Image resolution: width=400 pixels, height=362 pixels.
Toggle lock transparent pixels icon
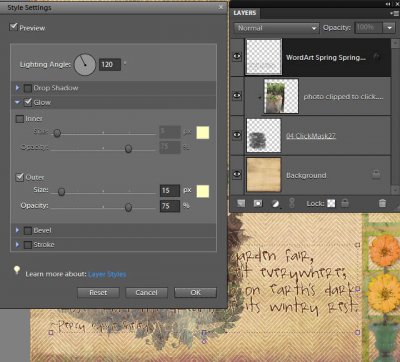coord(331,203)
